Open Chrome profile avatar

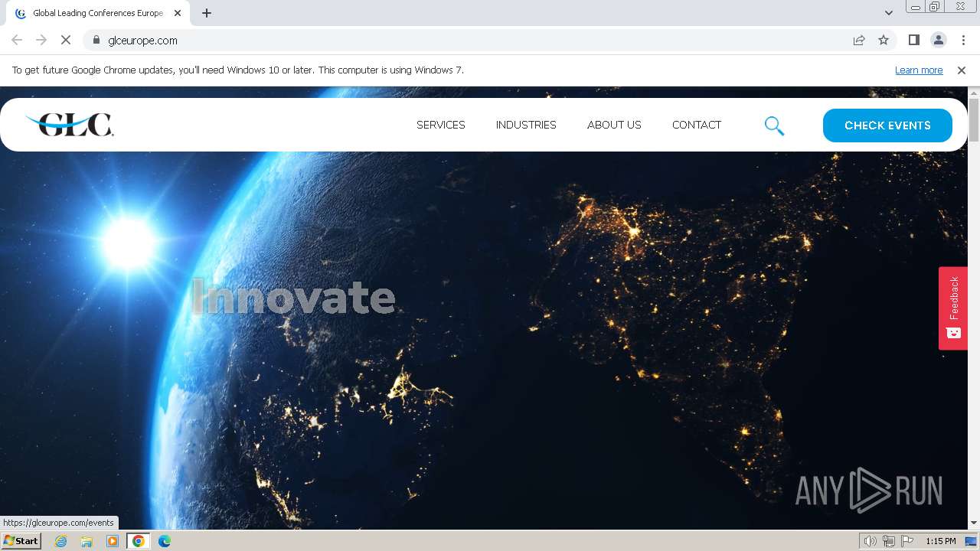pos(938,40)
